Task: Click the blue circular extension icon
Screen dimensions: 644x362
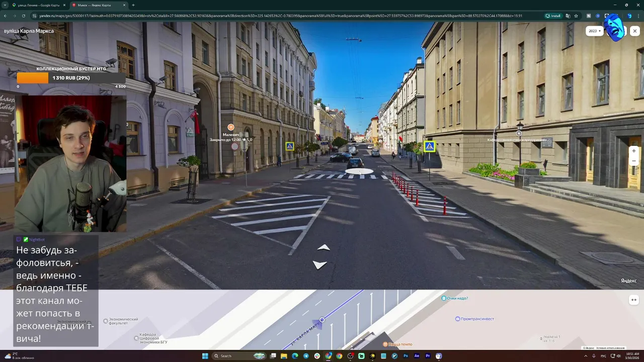Action: [x=598, y=16]
